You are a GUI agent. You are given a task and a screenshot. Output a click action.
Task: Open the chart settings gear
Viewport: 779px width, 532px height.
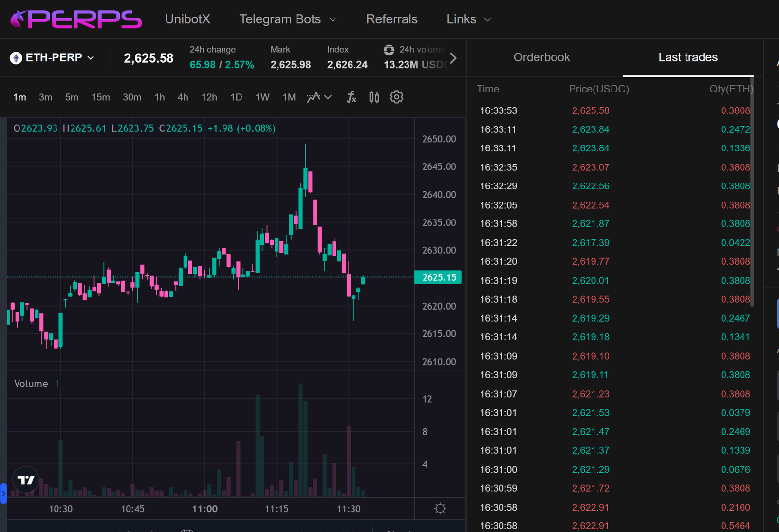397,97
